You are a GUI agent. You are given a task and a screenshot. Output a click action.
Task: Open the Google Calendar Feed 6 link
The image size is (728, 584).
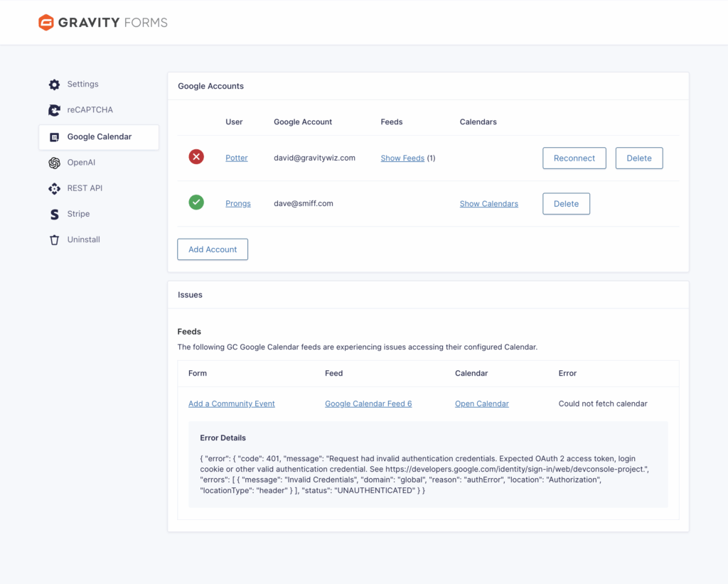pos(368,404)
